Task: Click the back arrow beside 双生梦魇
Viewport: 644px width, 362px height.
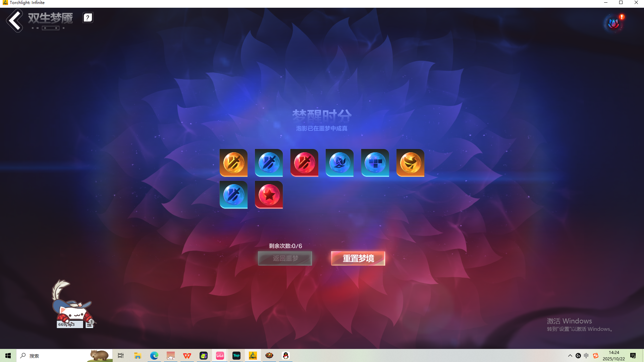Action: (14, 20)
